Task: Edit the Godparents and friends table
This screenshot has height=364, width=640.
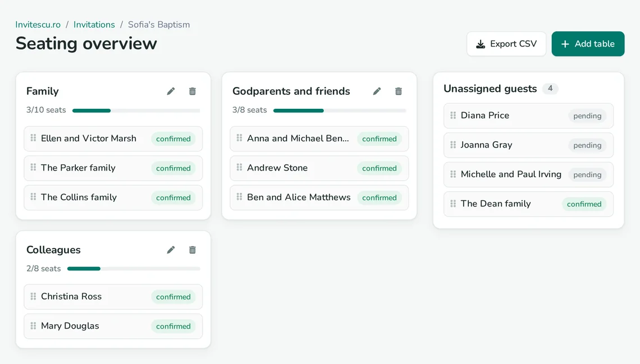Action: (x=377, y=91)
